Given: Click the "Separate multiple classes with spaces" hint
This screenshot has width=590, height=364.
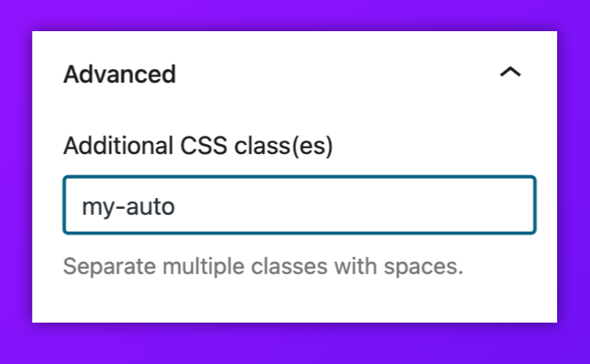Looking at the screenshot, I should click(x=263, y=266).
